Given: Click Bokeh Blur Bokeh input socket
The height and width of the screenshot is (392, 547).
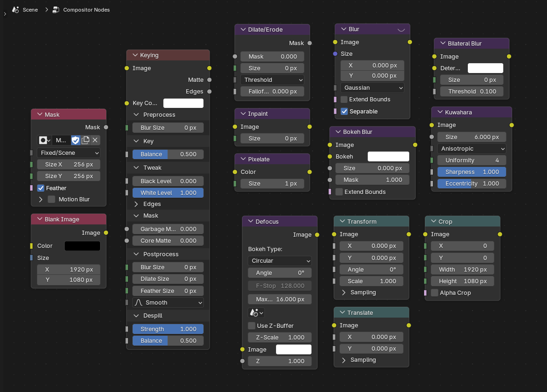Looking at the screenshot, I should click(x=330, y=156).
